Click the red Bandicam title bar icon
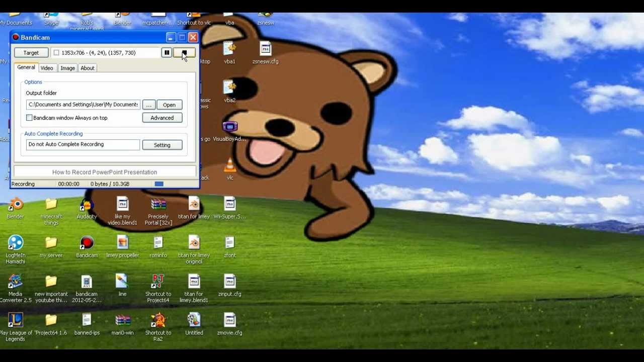This screenshot has width=644, height=362. (x=16, y=37)
